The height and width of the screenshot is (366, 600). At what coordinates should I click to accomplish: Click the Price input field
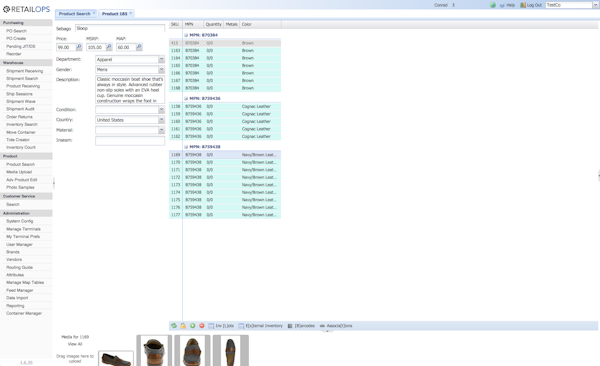[66, 47]
